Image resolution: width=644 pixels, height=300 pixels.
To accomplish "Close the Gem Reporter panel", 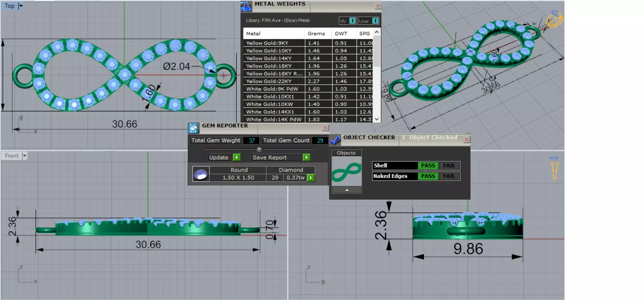I will click(x=325, y=128).
